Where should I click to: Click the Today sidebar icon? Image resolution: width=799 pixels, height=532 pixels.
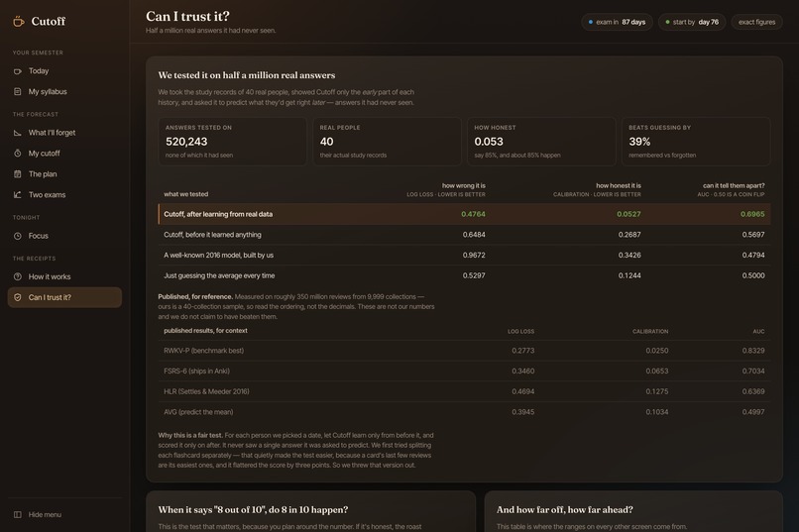pyautogui.click(x=17, y=71)
